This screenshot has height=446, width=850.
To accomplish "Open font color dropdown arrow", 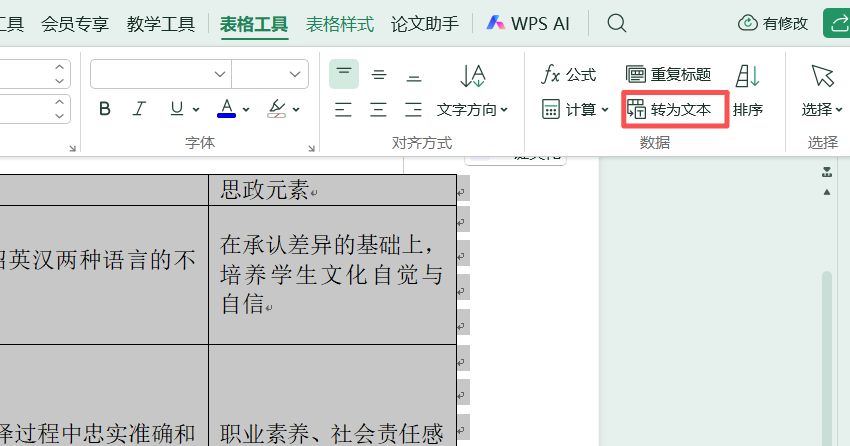I will [x=246, y=110].
